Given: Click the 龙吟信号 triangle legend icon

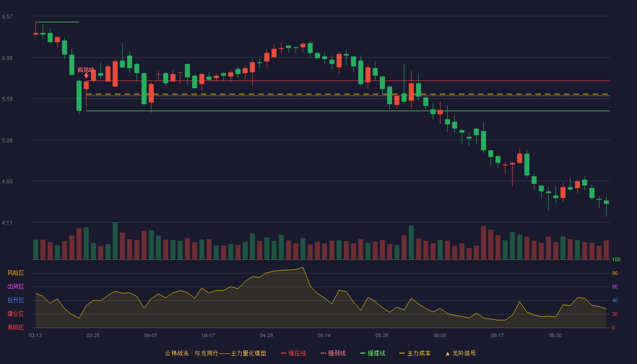Looking at the screenshot, I should (x=447, y=354).
